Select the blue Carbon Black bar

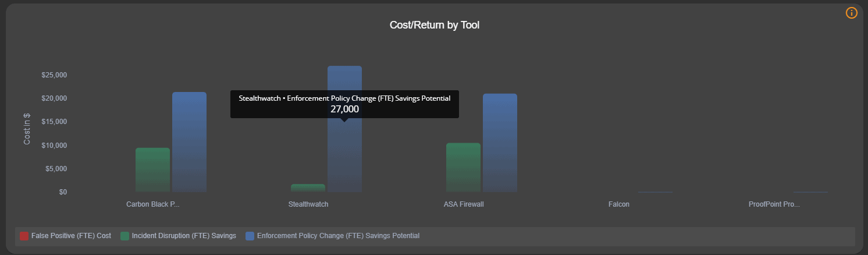click(189, 142)
